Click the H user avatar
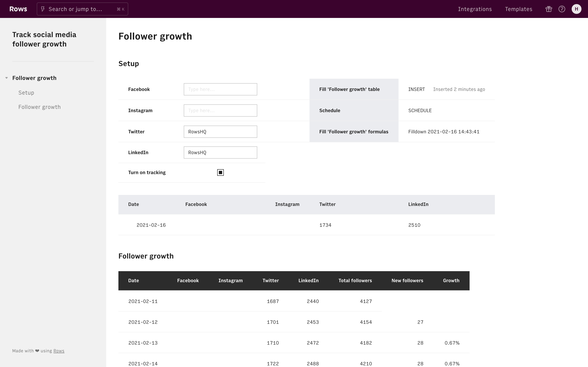Image resolution: width=588 pixels, height=367 pixels. click(x=576, y=9)
